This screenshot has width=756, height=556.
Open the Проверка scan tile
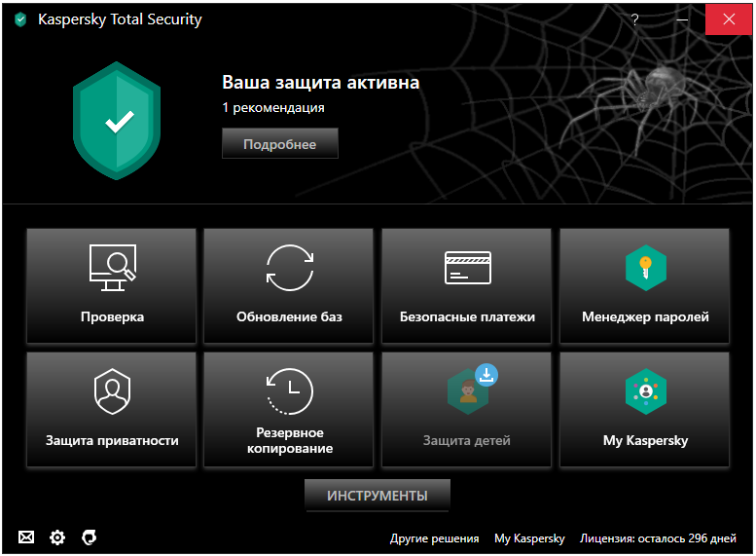point(111,285)
